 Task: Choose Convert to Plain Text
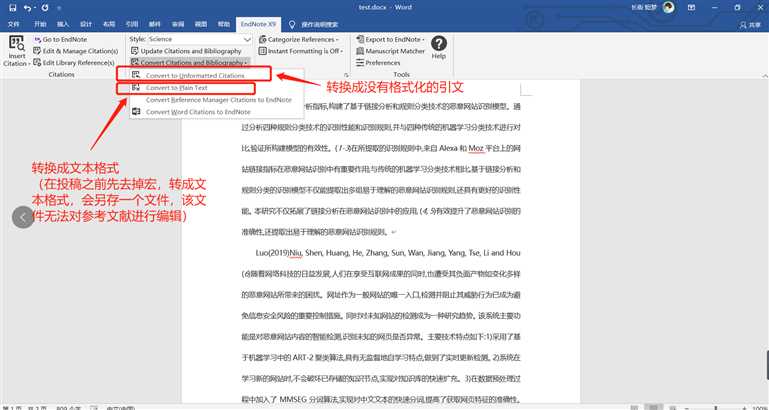(x=177, y=88)
